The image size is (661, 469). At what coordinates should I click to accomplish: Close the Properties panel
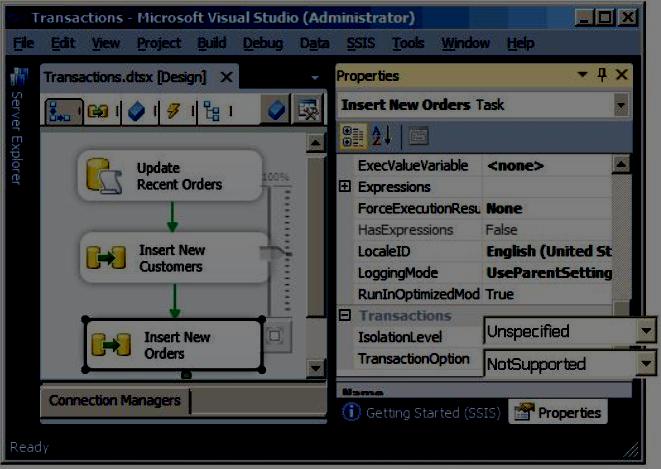(x=622, y=75)
